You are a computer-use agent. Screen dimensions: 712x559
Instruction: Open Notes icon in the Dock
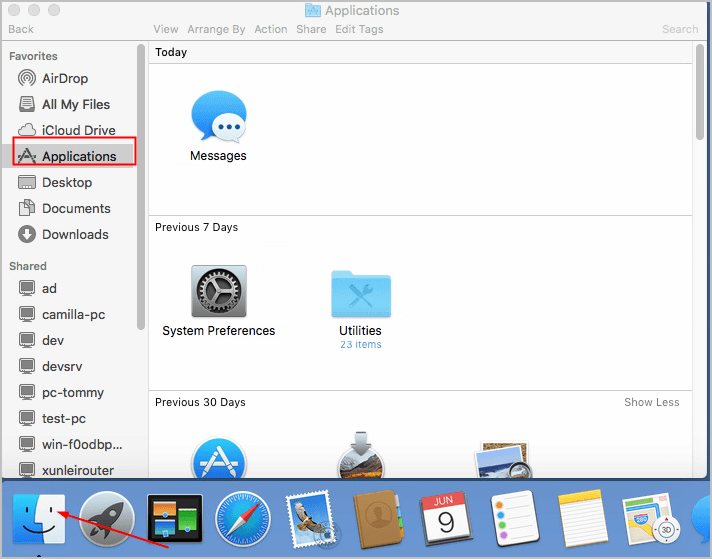(583, 519)
